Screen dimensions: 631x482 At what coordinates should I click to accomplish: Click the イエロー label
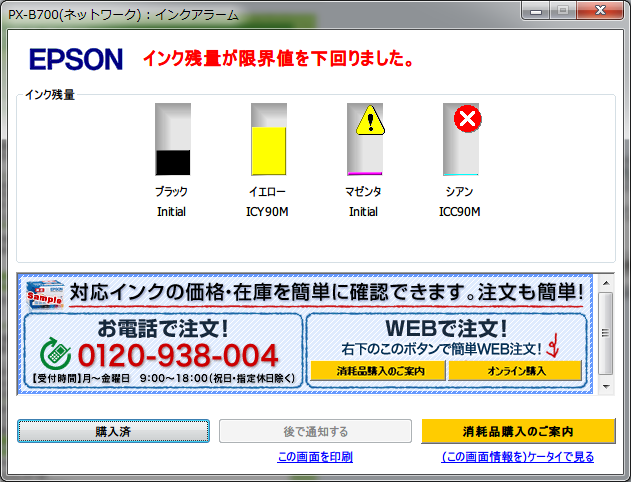click(x=267, y=192)
